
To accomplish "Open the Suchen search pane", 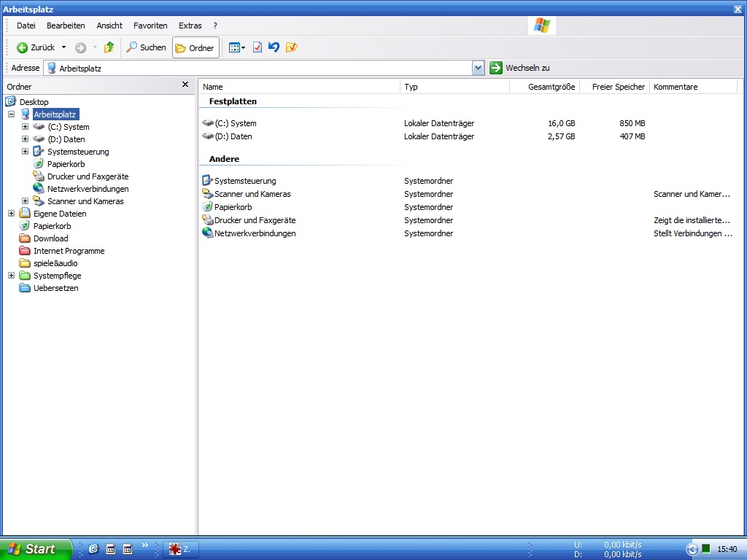I will [146, 47].
